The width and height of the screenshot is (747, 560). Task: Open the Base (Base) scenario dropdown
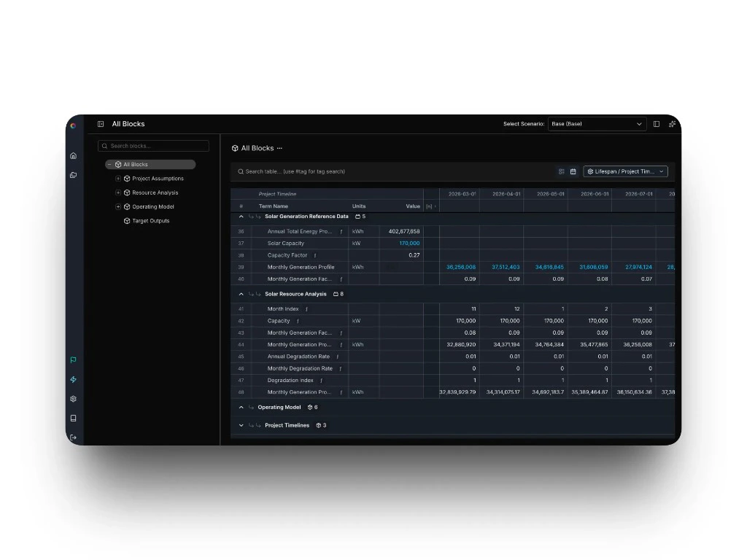click(x=597, y=124)
